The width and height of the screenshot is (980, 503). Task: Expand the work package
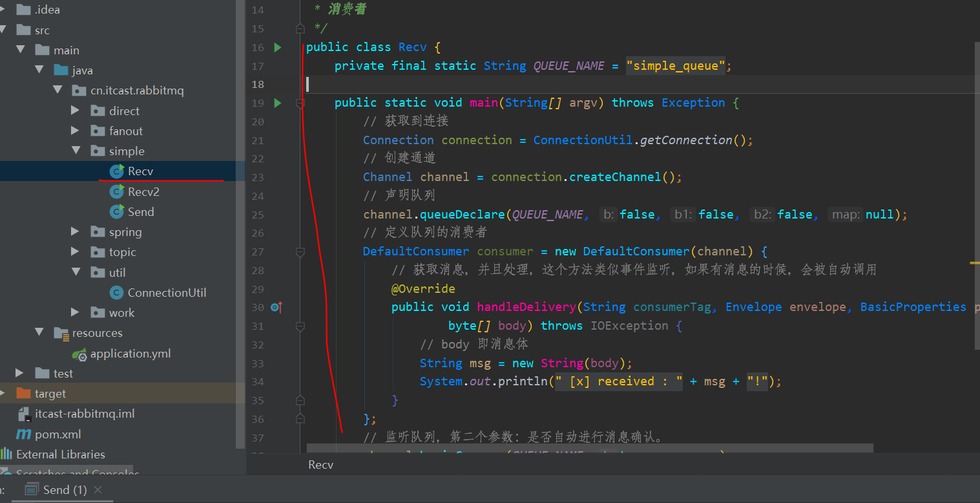[76, 312]
